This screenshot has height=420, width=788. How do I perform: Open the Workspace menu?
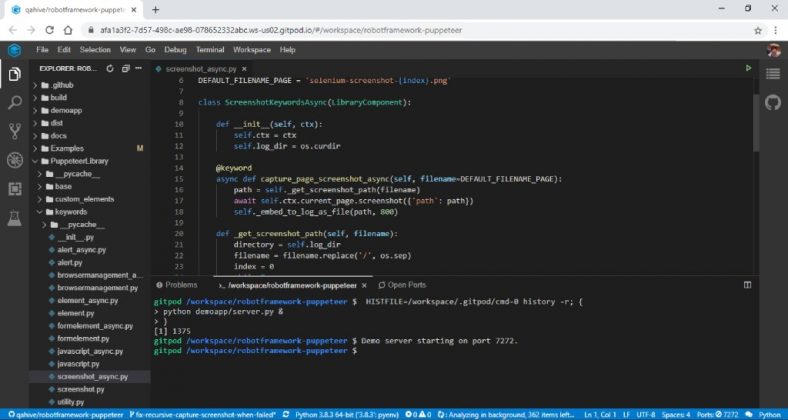click(252, 50)
